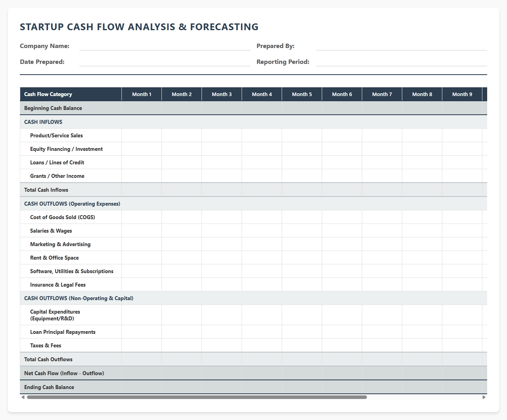Select the Month 6 column header
Screen dimensions: 507x420
pyautogui.click(x=342, y=94)
